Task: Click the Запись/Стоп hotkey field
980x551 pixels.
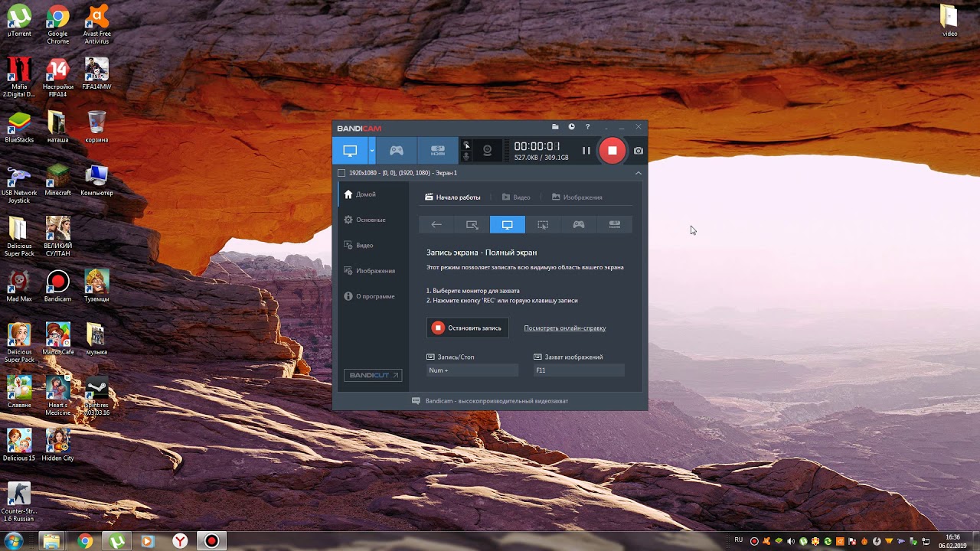Action: (472, 370)
